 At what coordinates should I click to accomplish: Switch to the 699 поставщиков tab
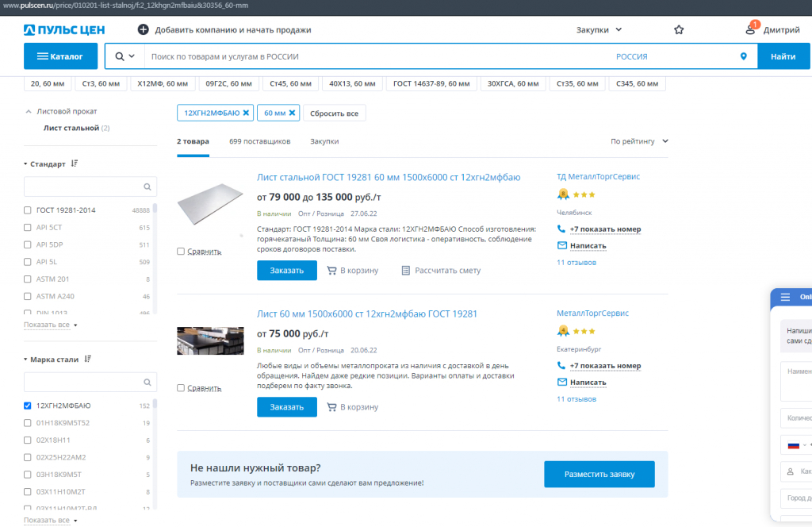point(259,141)
